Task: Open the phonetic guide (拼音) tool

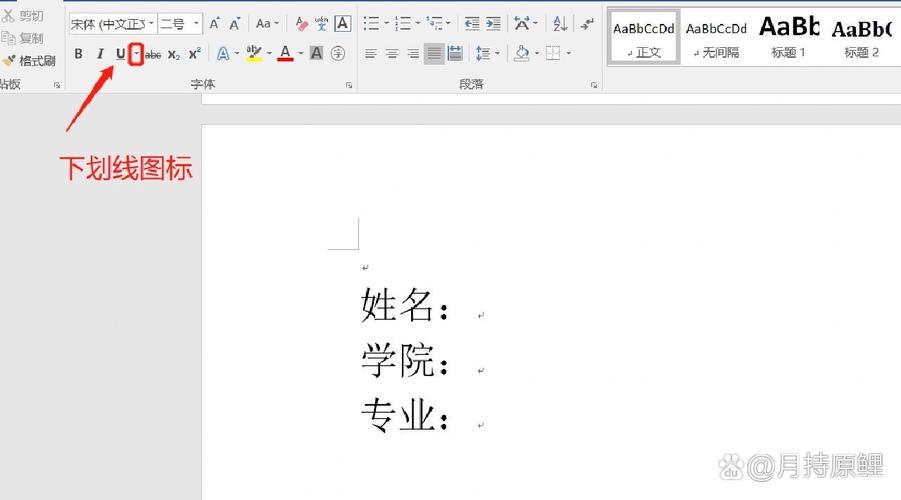Action: [x=321, y=24]
